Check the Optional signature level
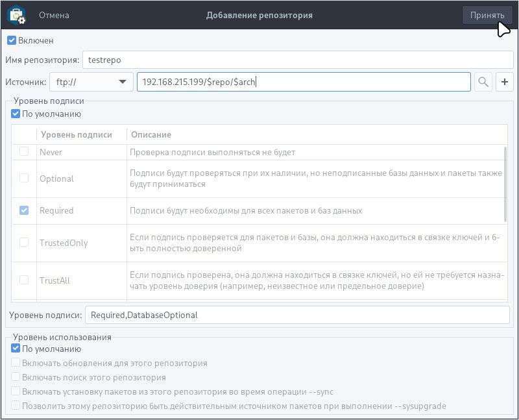Screen dimensions: 519x420 pos(23,179)
